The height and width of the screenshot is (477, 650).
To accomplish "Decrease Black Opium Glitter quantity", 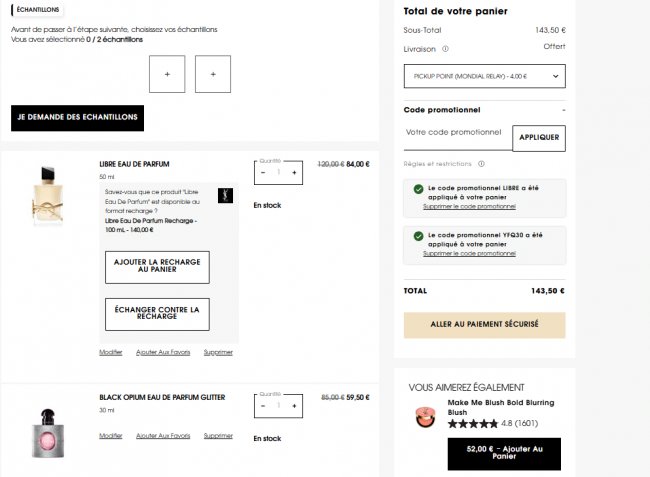I will pos(262,406).
